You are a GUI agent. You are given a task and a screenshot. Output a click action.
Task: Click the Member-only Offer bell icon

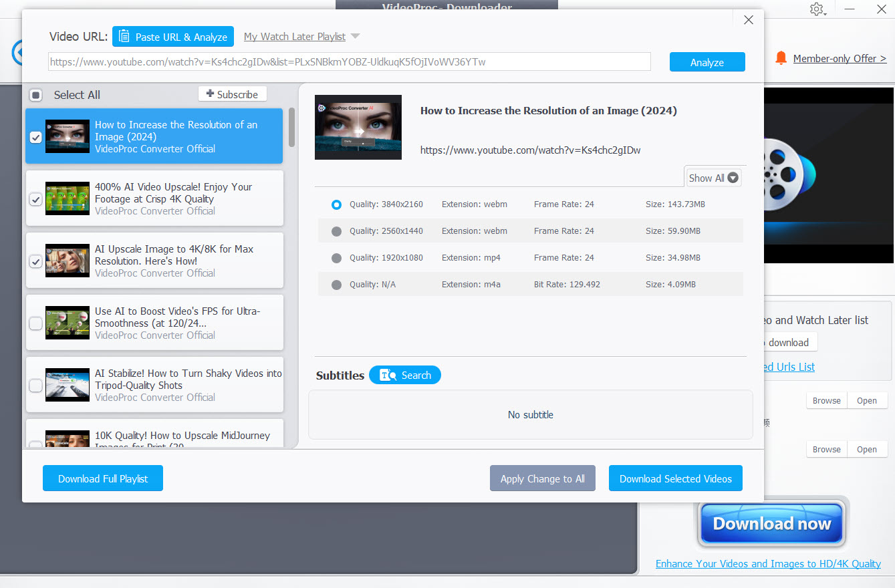(x=781, y=58)
